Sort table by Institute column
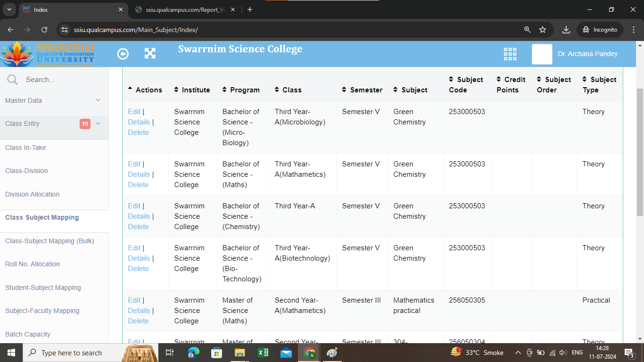This screenshot has width=644, height=362. [176, 90]
